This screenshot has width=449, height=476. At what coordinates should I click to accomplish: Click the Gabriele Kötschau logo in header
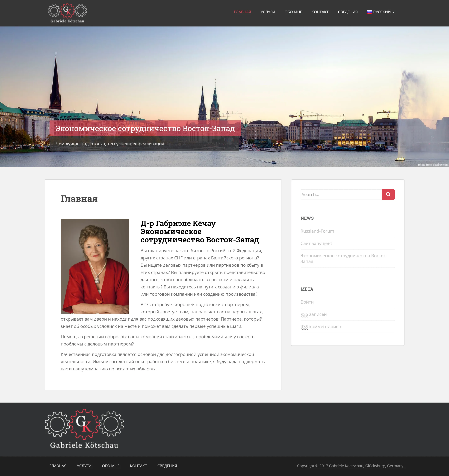pyautogui.click(x=67, y=13)
